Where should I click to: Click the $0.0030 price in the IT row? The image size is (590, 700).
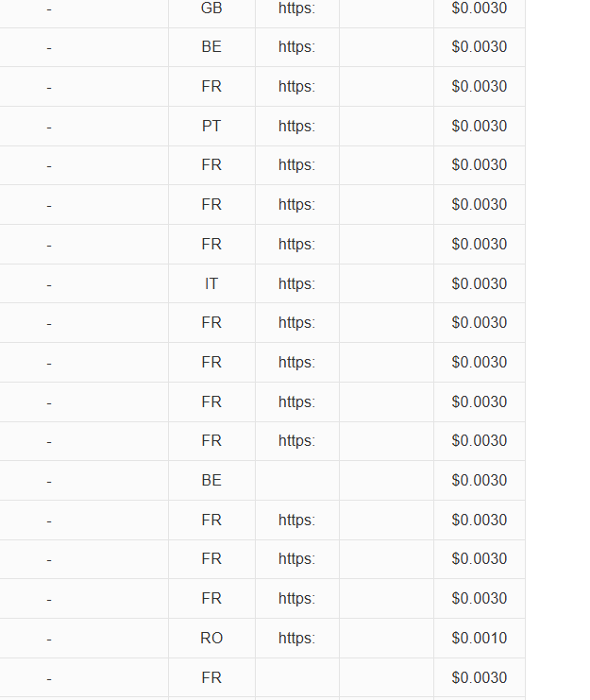click(x=479, y=283)
